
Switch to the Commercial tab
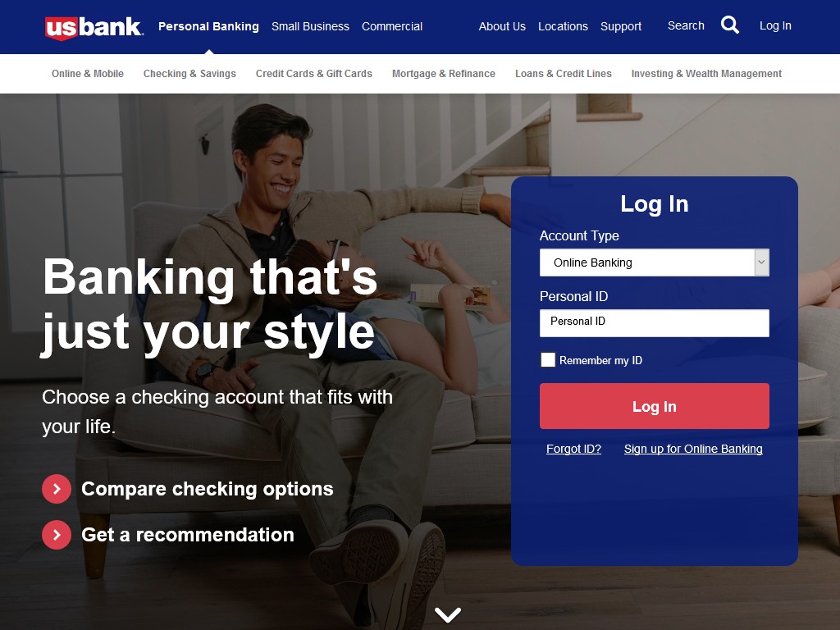[392, 26]
